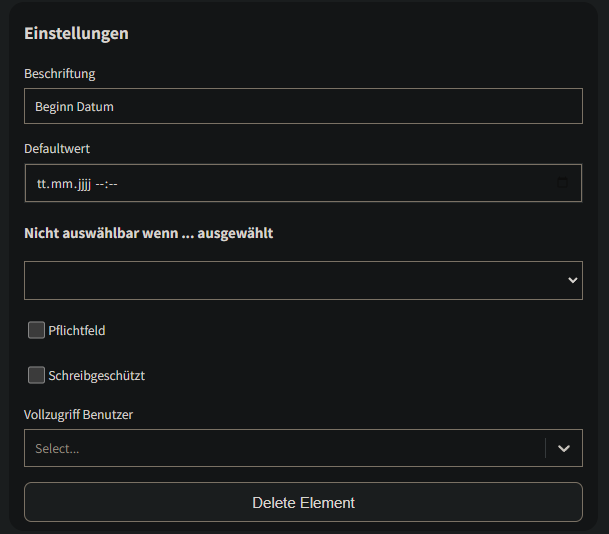
Task: Click the Vollzugriff Benutzer label
Action: pos(79,414)
